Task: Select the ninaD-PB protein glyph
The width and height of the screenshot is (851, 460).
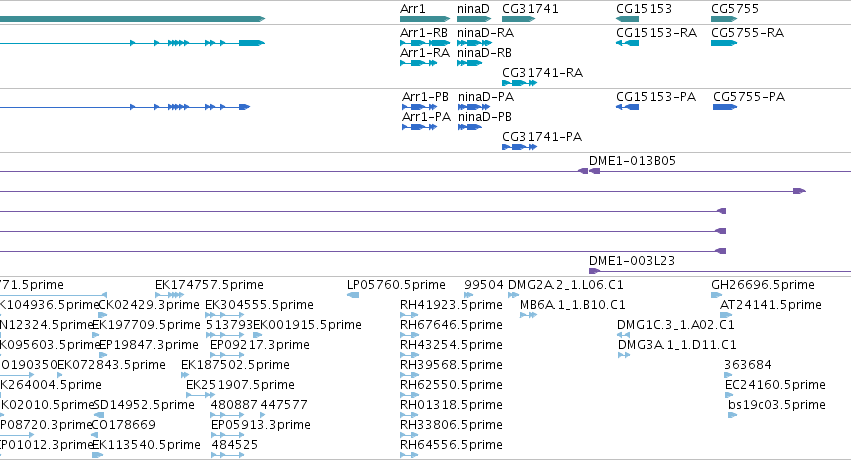Action: 470,127
